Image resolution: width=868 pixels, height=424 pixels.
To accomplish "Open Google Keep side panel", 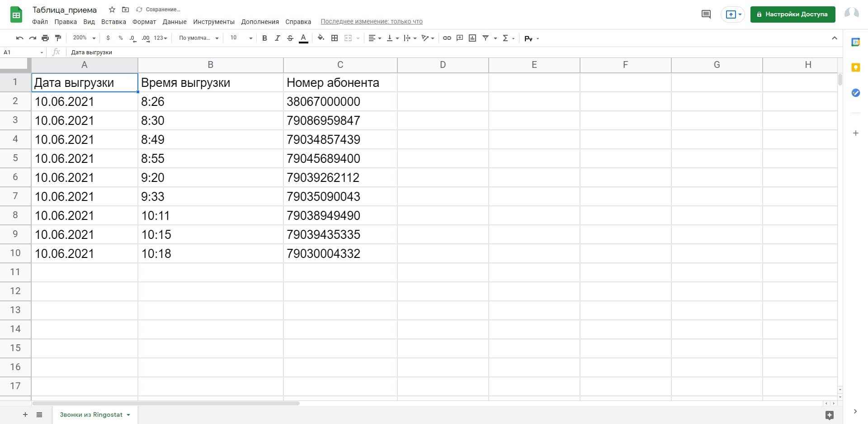I will pos(855,67).
